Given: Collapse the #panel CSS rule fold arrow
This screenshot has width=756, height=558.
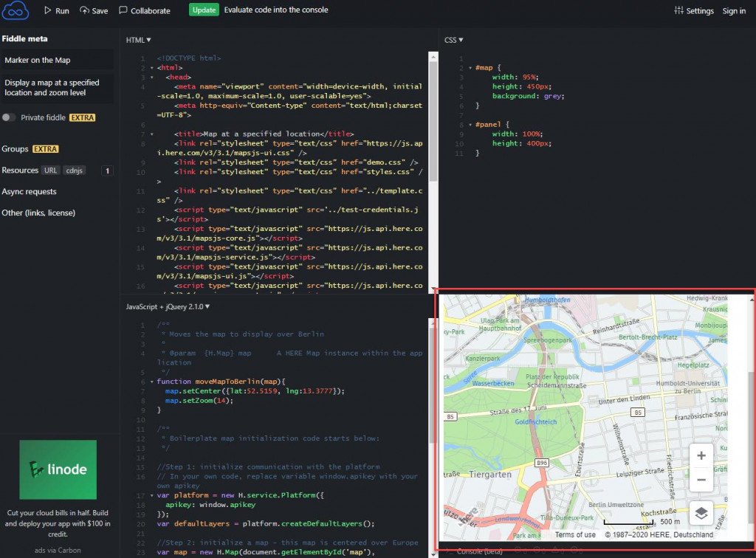Looking at the screenshot, I should 470,125.
